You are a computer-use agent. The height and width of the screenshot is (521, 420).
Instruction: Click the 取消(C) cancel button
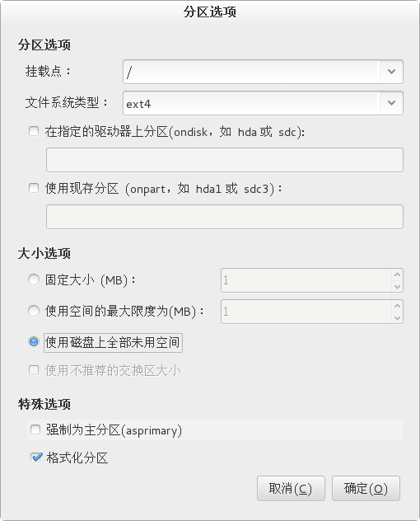291,488
